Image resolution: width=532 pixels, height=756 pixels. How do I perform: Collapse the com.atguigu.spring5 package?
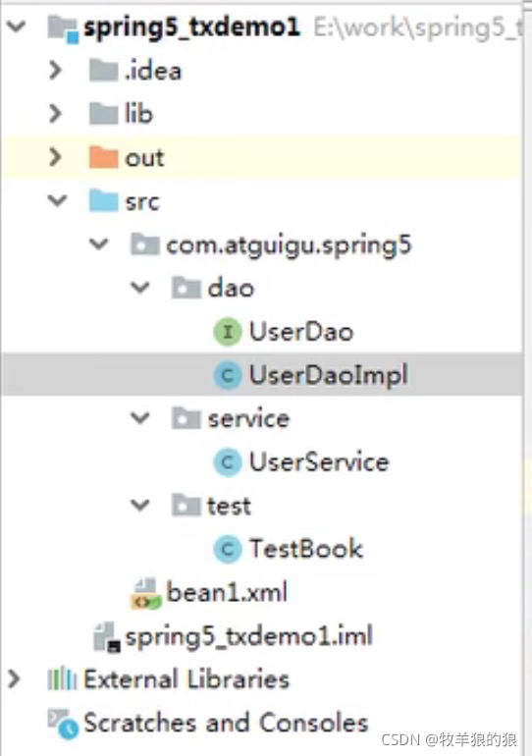click(x=99, y=243)
